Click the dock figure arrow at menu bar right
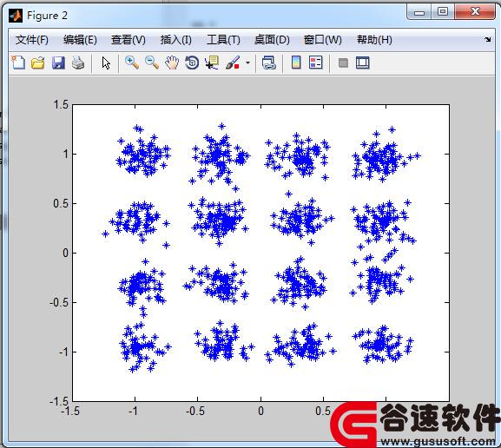The image size is (501, 448). coord(488,39)
